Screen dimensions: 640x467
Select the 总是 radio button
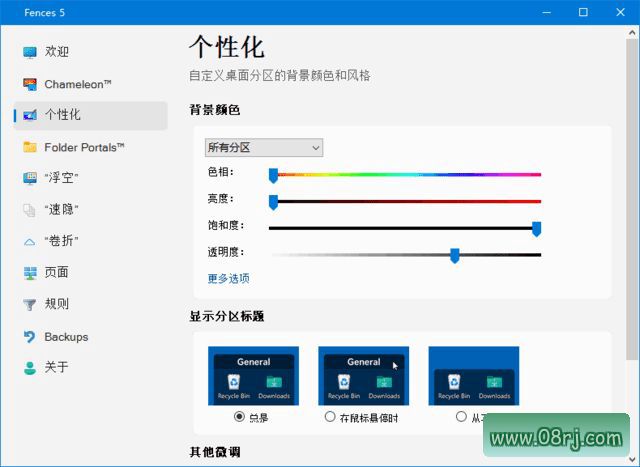pos(239,417)
